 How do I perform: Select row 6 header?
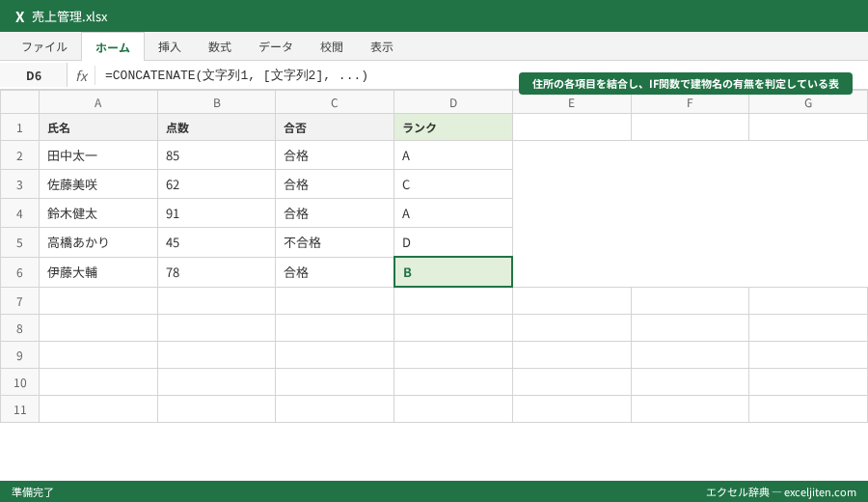click(19, 272)
